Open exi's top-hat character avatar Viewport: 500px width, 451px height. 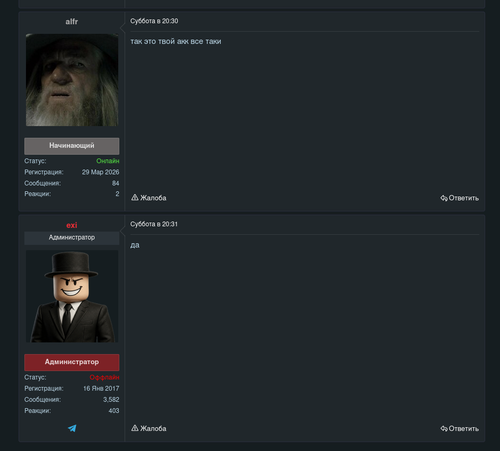click(72, 296)
